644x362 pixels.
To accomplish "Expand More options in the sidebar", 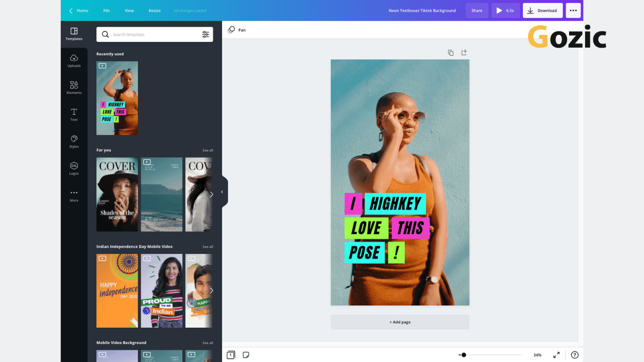I will coord(74,195).
